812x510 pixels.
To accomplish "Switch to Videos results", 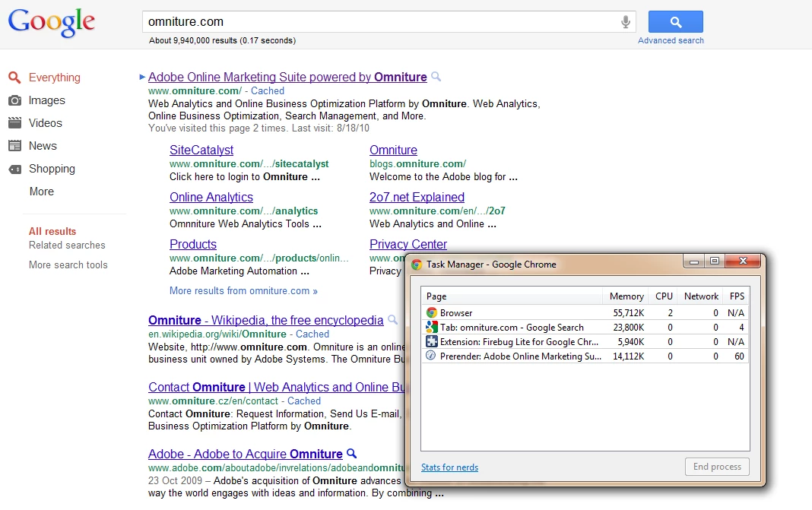I will pyautogui.click(x=45, y=123).
